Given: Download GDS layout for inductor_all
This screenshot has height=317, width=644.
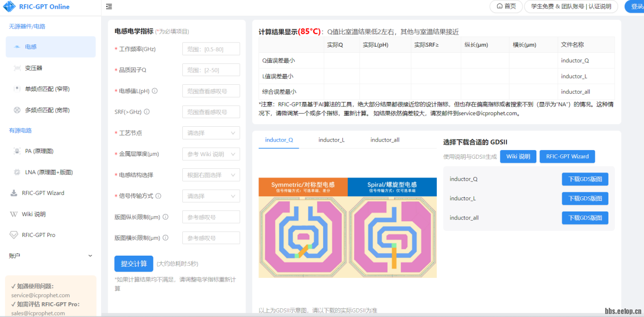Looking at the screenshot, I should pos(585,218).
